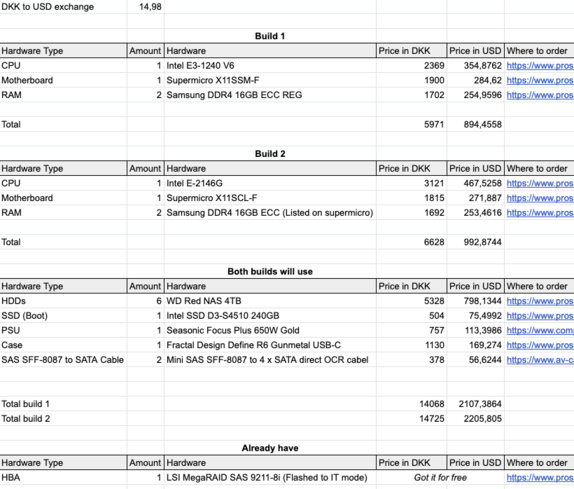Select the 'PSU' hardware type cell
Viewport: 574px width, 489px height.
coord(63,330)
